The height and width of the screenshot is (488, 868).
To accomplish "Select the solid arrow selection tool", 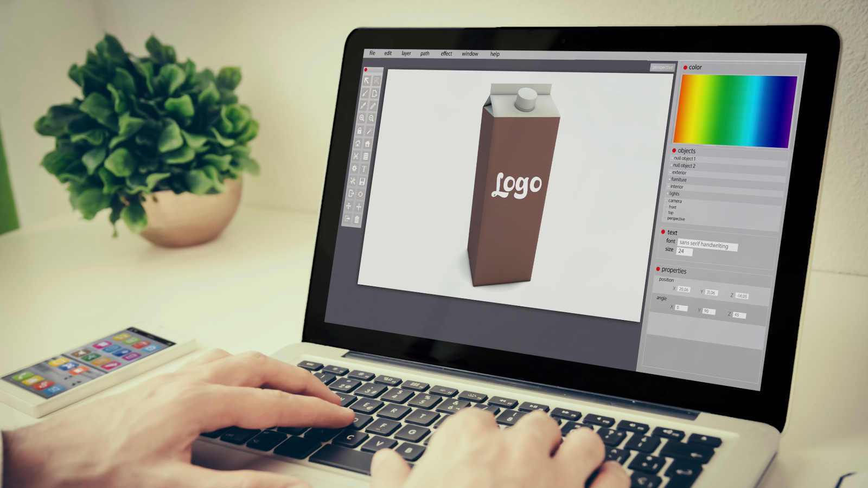I will pos(366,80).
